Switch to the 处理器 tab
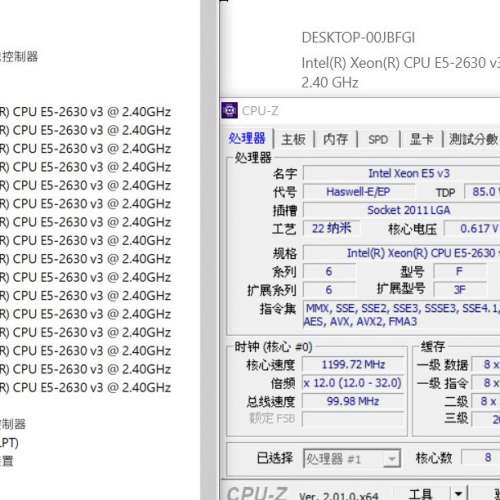Image resolution: width=500 pixels, height=500 pixels. (247, 138)
